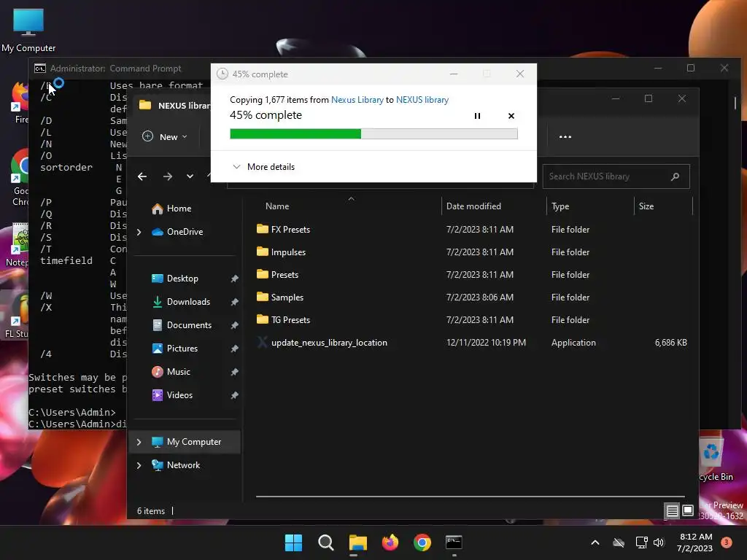This screenshot has height=560, width=747.
Task: Click the volume icon in system tray
Action: pos(659,542)
